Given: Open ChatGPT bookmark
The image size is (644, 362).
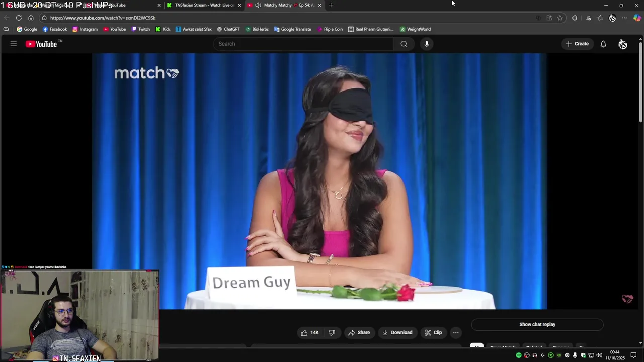Looking at the screenshot, I should coord(228,29).
